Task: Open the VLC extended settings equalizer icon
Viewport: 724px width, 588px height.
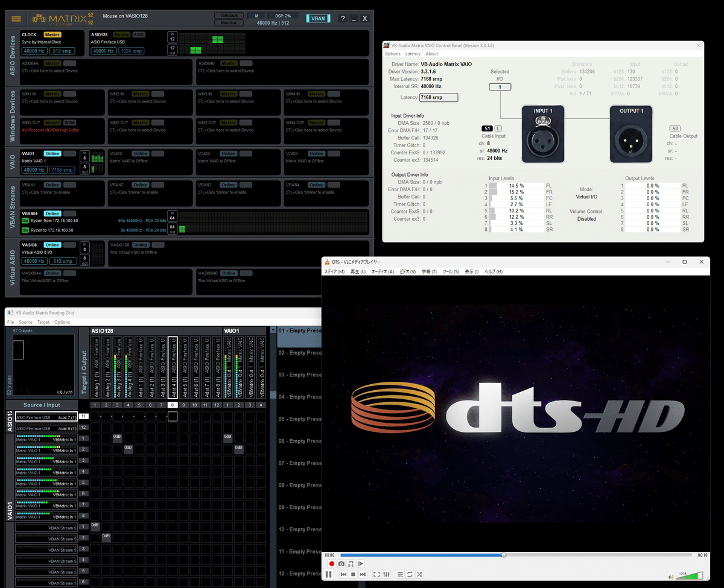Action: 386,574
